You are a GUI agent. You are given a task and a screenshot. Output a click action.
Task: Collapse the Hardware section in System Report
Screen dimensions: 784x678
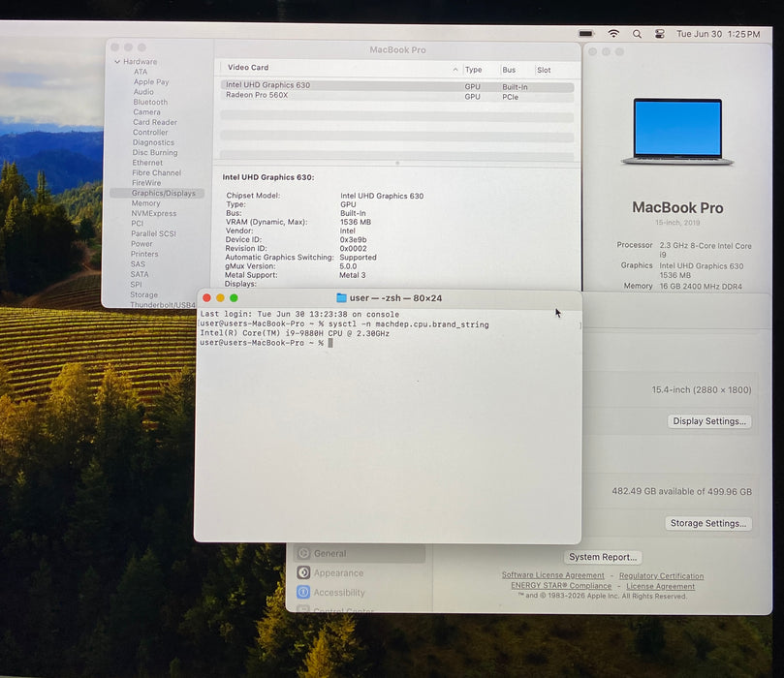(117, 61)
